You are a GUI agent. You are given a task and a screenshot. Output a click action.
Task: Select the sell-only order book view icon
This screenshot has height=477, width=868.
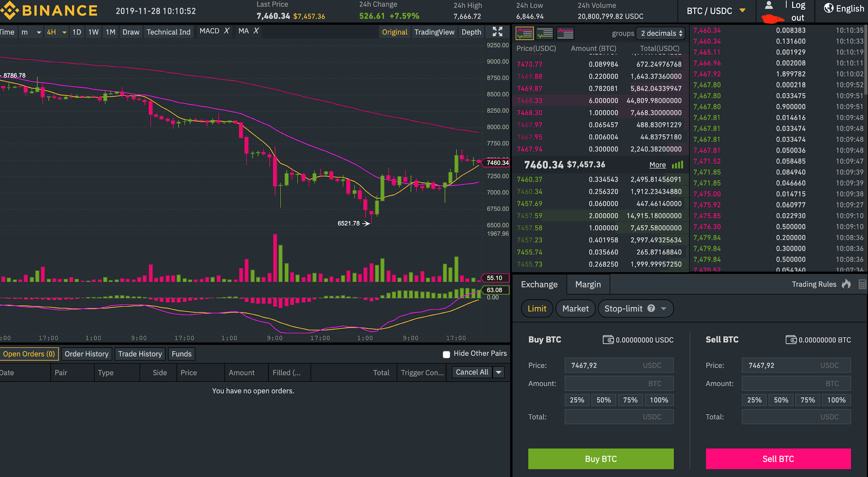(x=565, y=33)
